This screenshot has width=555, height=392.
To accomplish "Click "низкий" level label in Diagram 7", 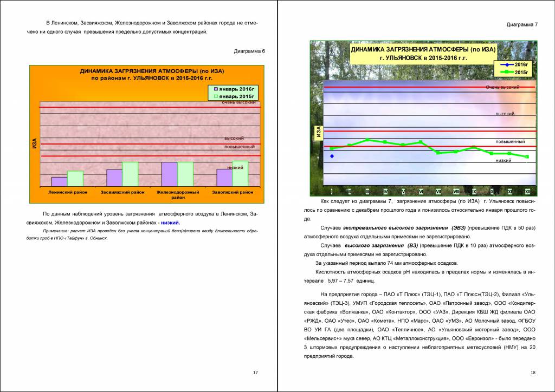I will pos(504,160).
